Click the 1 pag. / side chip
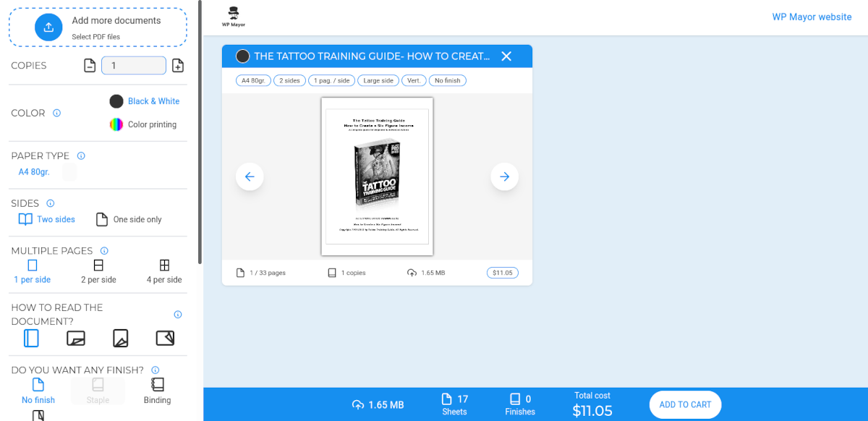Image resolution: width=868 pixels, height=421 pixels. 331,80
